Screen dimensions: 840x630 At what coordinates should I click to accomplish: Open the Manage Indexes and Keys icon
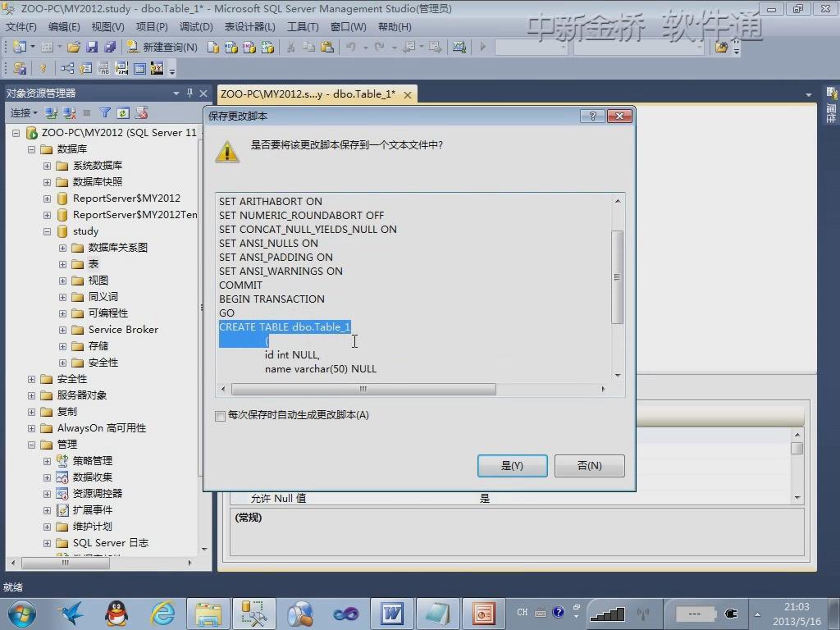[85, 68]
